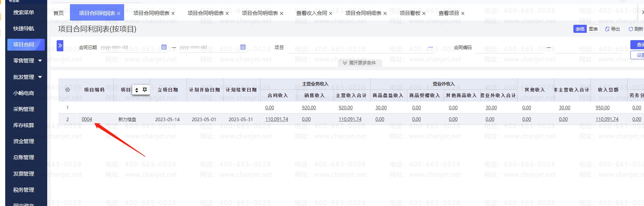
Task: Click the double-chevron collapse icon beside 合同日期
Action: tap(60, 45)
